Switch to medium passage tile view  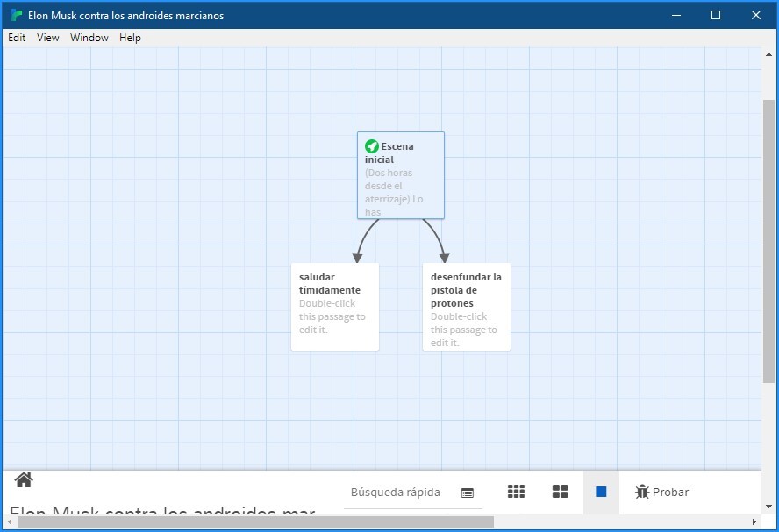pyautogui.click(x=560, y=492)
